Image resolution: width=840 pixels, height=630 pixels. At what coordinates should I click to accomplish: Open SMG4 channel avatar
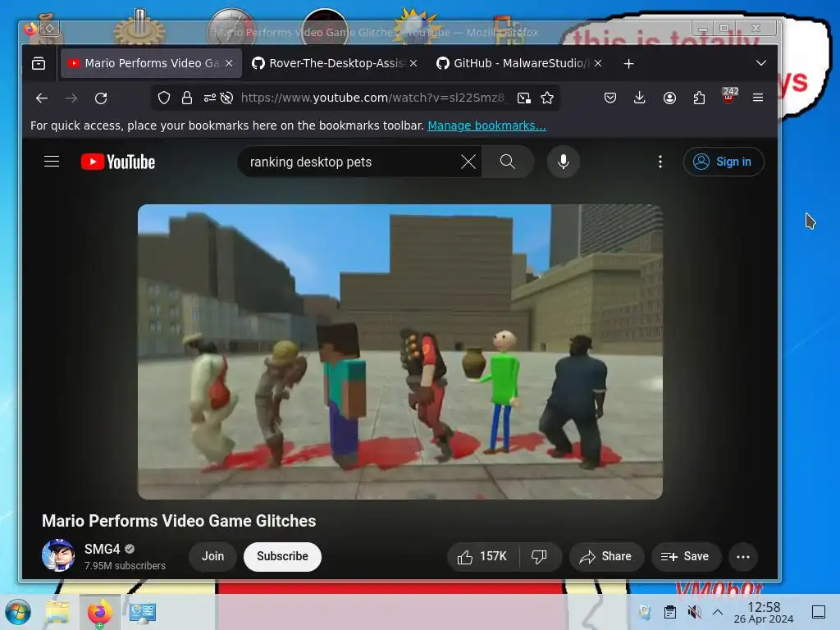(x=58, y=555)
